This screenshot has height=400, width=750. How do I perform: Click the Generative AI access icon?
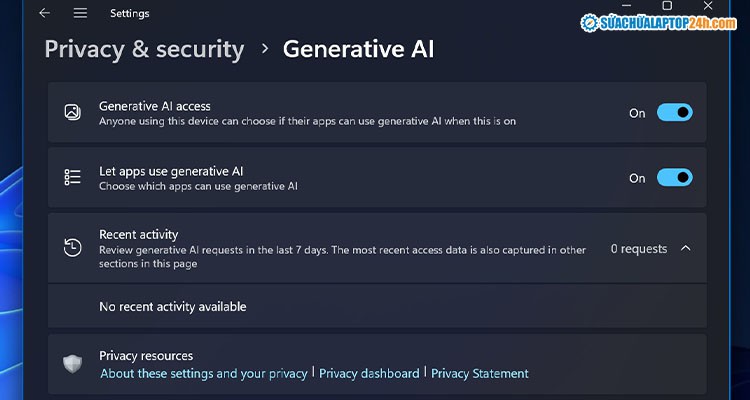[72, 113]
